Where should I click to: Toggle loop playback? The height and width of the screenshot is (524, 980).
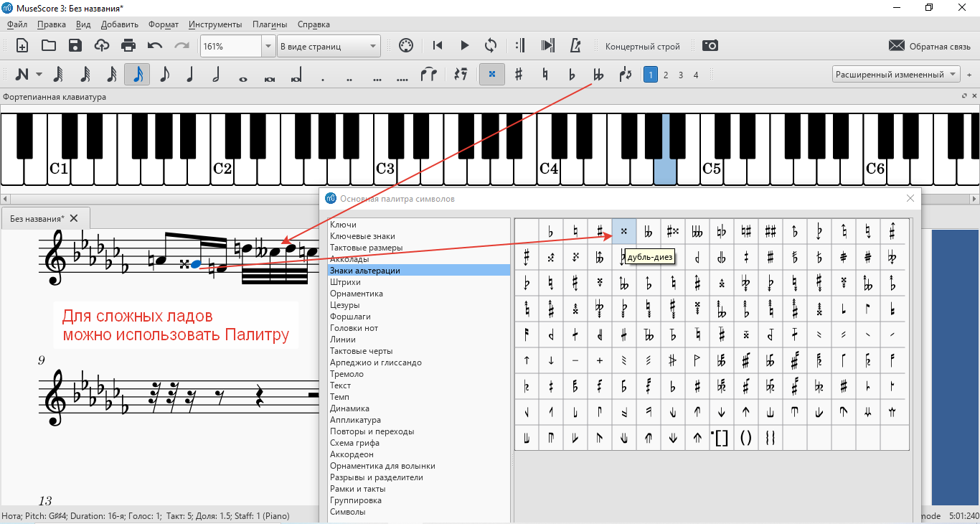tap(491, 46)
